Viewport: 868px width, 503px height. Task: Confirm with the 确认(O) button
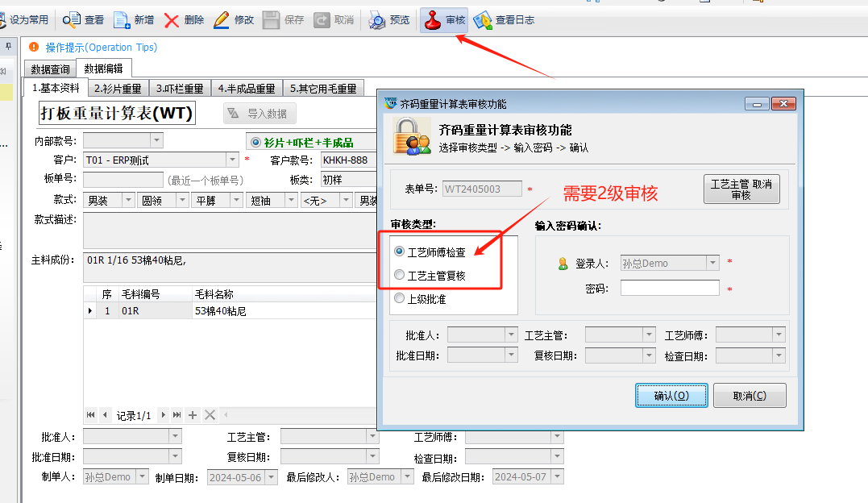tap(671, 396)
